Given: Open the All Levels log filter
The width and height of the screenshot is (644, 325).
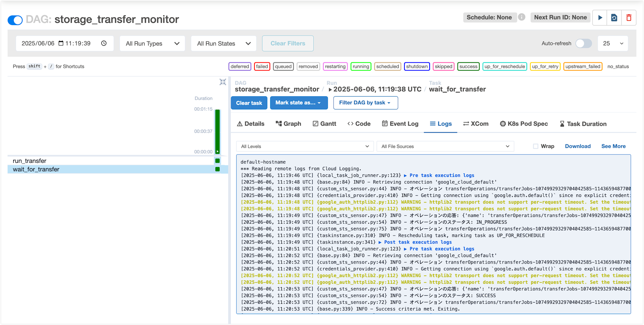Looking at the screenshot, I should [305, 146].
